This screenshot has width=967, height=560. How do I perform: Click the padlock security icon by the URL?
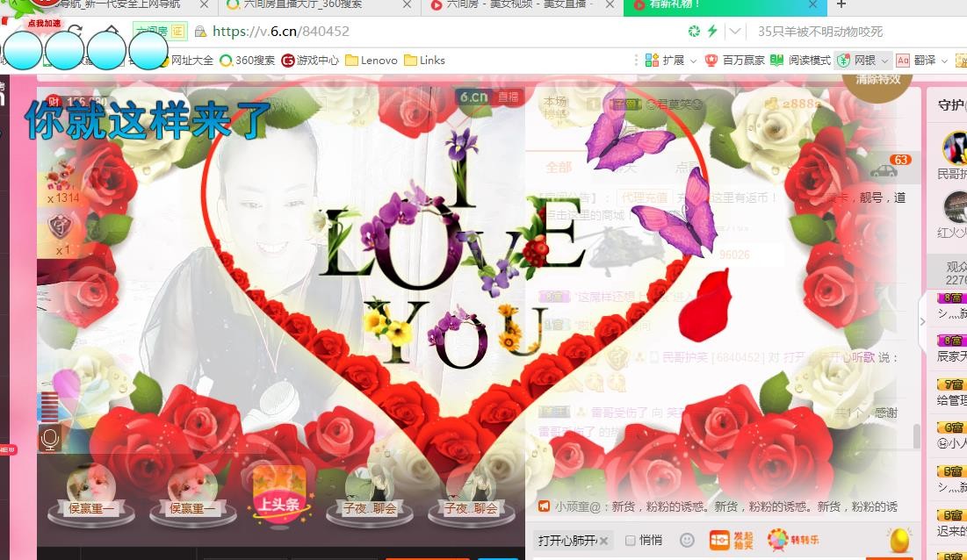click(x=200, y=31)
